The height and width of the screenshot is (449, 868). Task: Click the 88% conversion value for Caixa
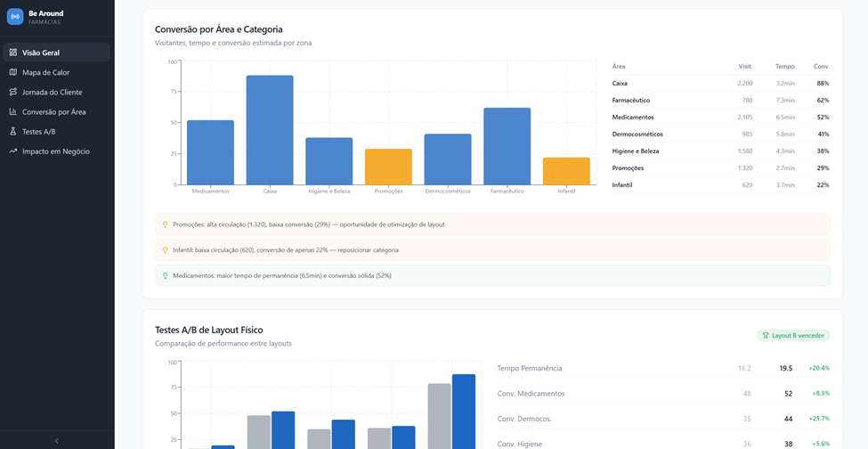pyautogui.click(x=823, y=83)
